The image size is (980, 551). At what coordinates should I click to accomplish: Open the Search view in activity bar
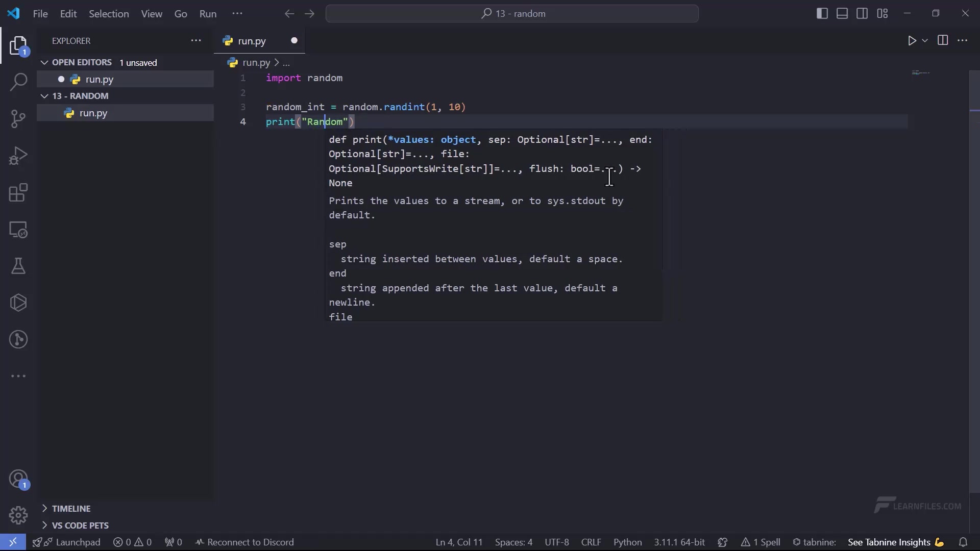[x=18, y=82]
